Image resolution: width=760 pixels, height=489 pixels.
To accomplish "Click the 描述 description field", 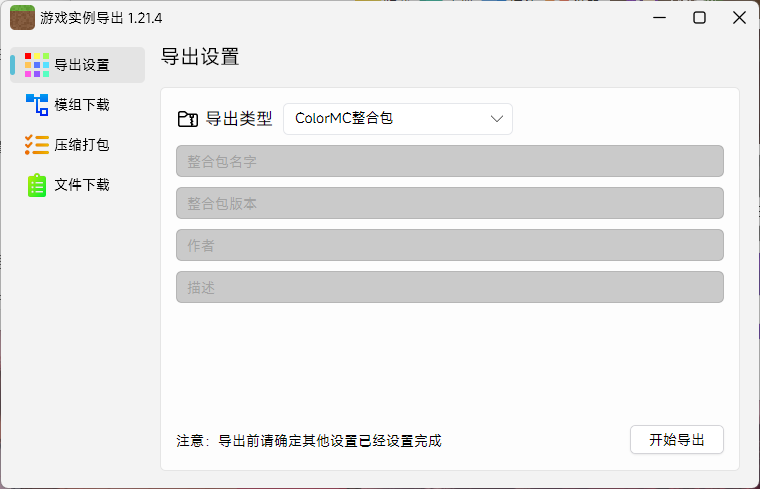I will [x=449, y=287].
